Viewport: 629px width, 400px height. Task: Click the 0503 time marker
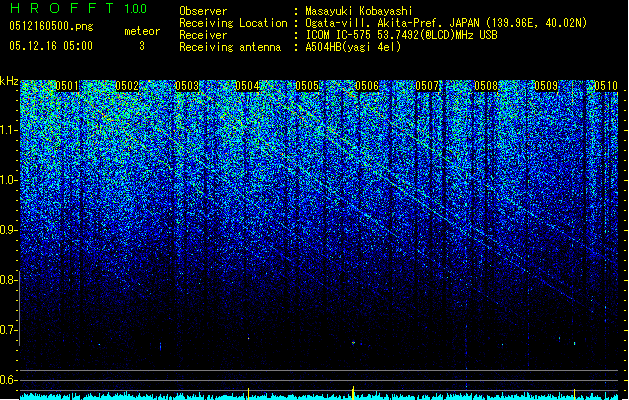[x=187, y=86]
